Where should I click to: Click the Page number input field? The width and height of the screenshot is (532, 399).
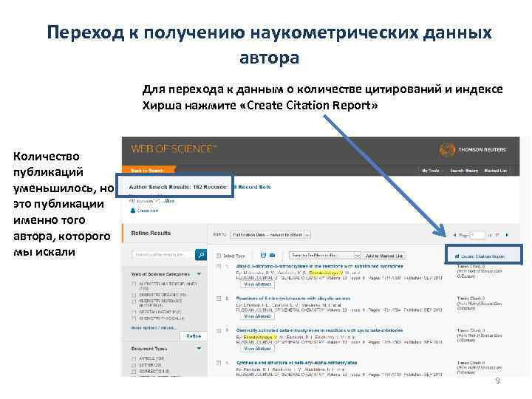pos(477,235)
